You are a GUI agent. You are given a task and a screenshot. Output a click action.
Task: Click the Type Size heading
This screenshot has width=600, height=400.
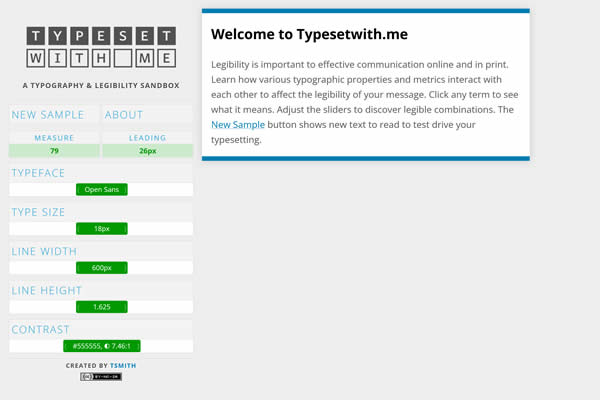point(38,212)
